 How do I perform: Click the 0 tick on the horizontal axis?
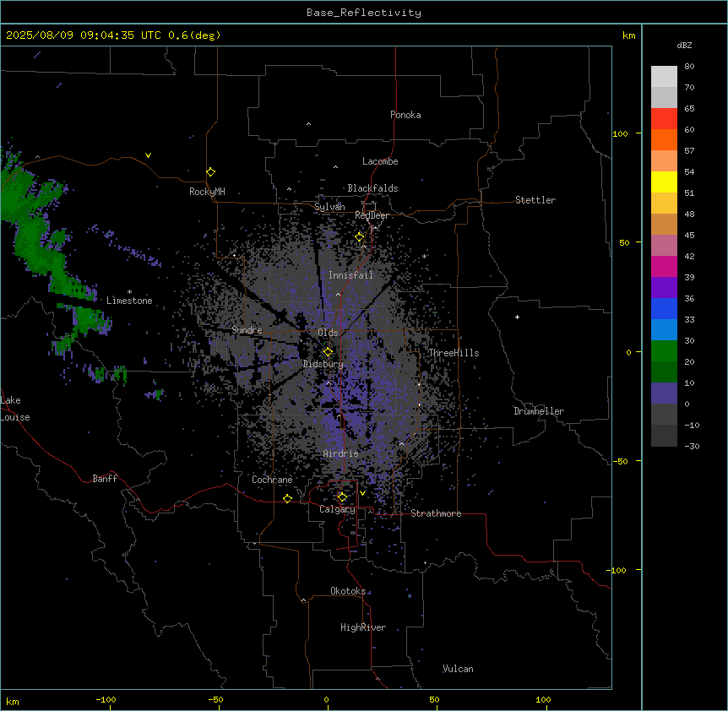(326, 699)
